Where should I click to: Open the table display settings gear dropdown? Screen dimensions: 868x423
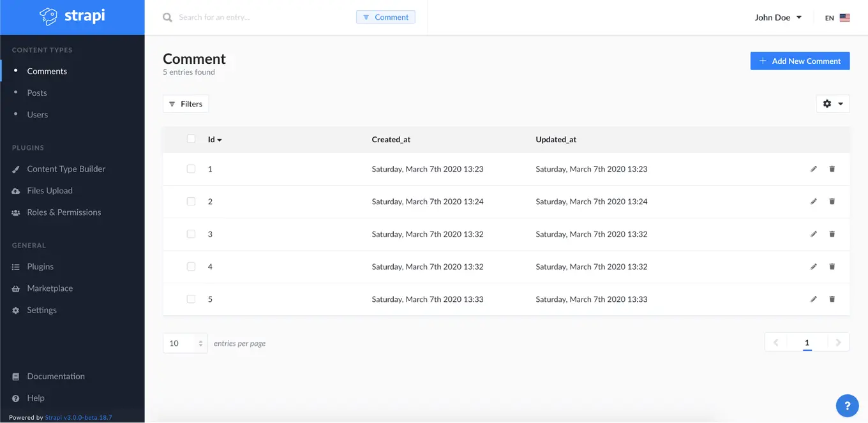tap(833, 103)
